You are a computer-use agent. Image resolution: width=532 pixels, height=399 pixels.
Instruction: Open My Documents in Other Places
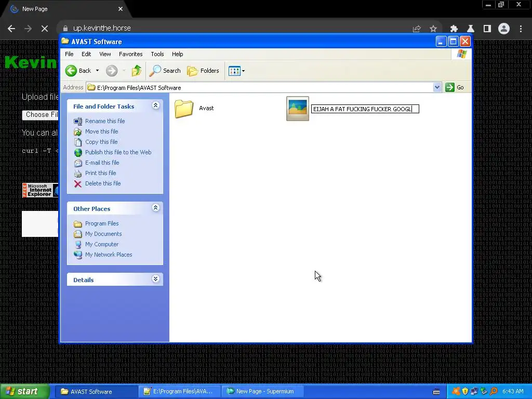point(103,234)
